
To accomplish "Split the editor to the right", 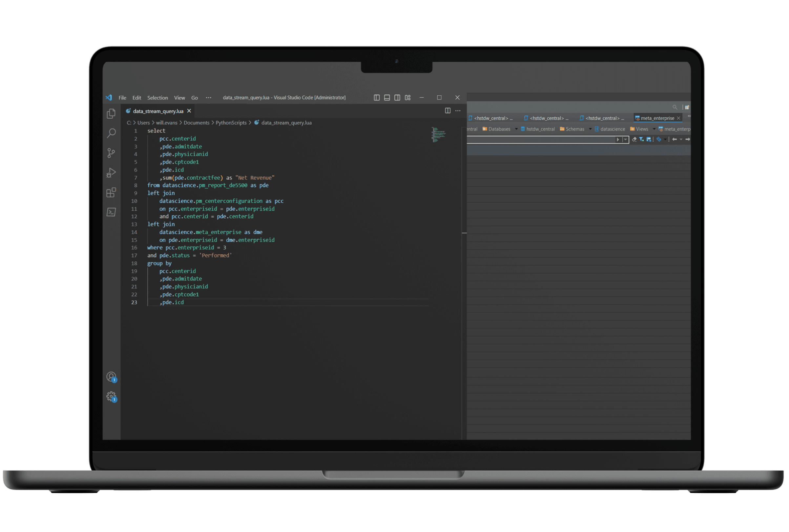I will pyautogui.click(x=448, y=110).
